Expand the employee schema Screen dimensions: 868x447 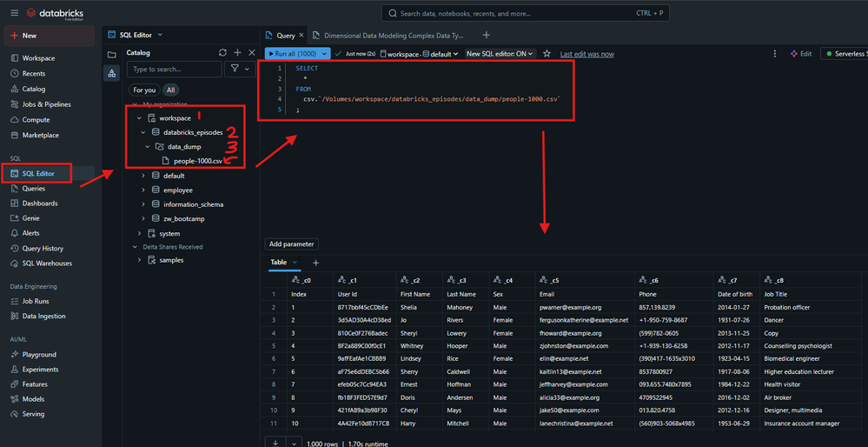coord(143,190)
